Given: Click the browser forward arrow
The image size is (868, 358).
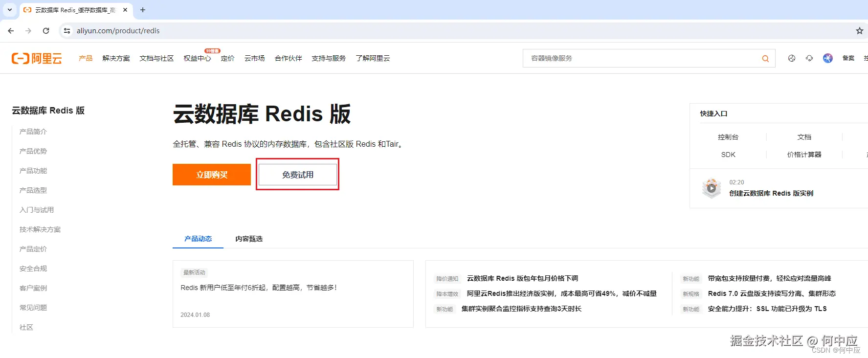Looking at the screenshot, I should [x=28, y=31].
